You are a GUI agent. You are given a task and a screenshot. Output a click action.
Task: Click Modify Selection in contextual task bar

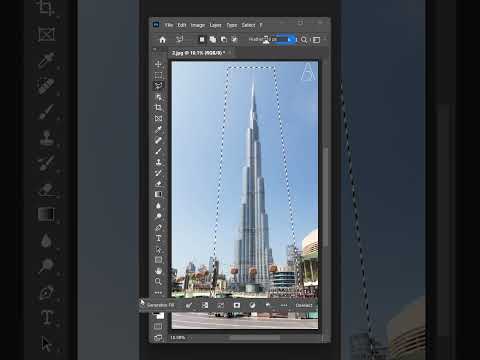pos(189,305)
